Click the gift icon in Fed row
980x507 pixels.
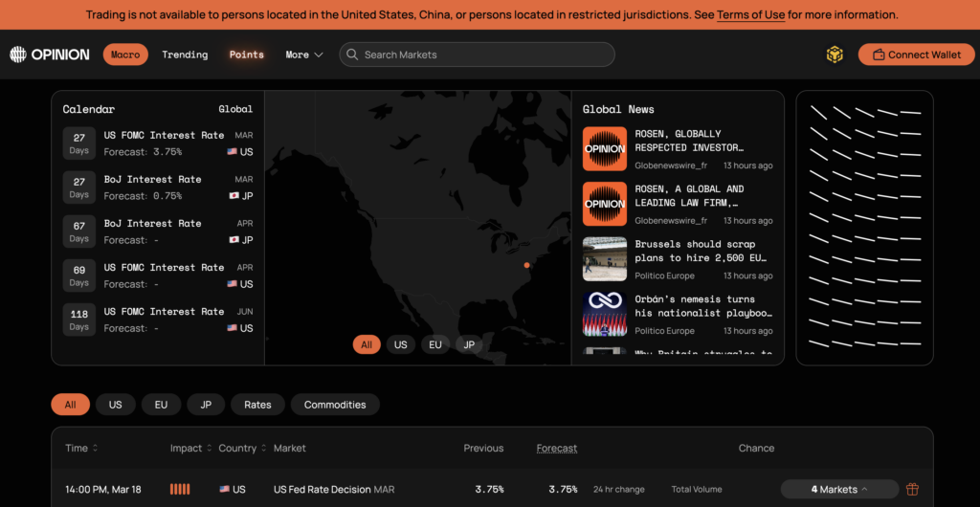pos(912,489)
